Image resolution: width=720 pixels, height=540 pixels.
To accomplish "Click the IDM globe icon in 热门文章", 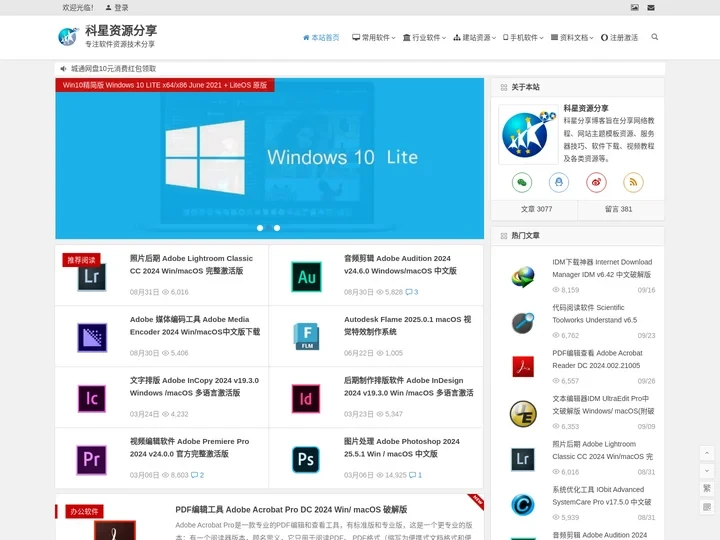I will point(523,277).
